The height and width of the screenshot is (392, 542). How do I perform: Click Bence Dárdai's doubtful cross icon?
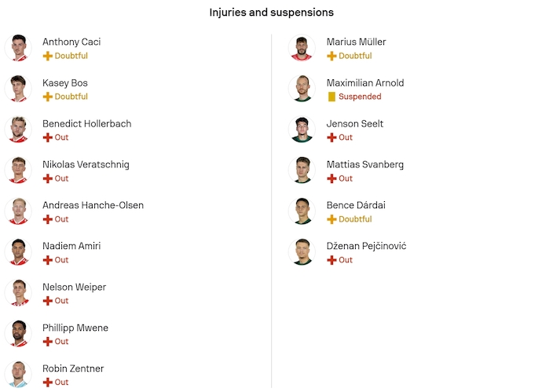(x=331, y=219)
